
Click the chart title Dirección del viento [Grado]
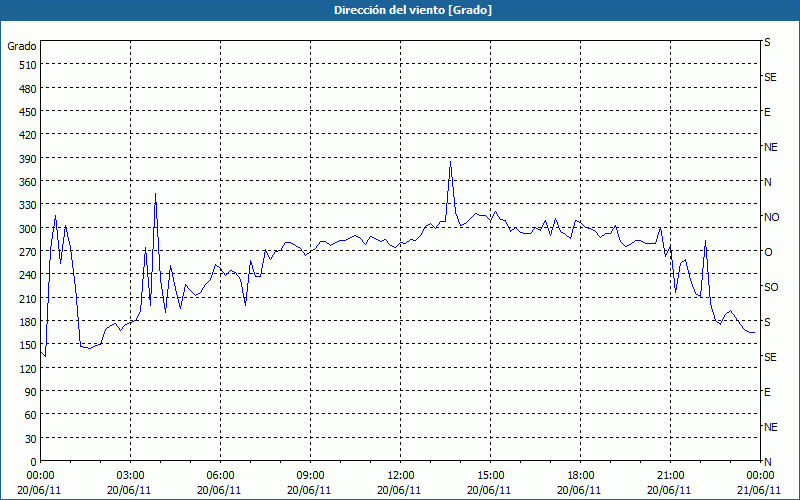tap(413, 10)
